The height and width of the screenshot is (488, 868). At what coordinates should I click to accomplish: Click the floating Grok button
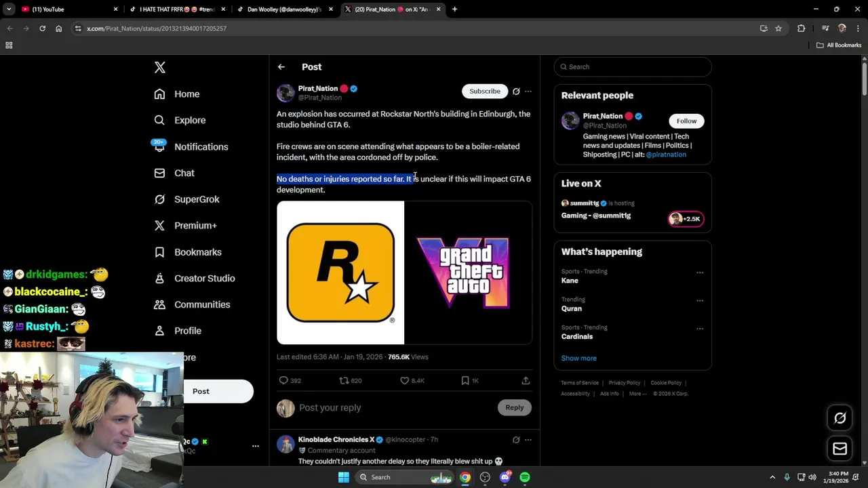(840, 418)
